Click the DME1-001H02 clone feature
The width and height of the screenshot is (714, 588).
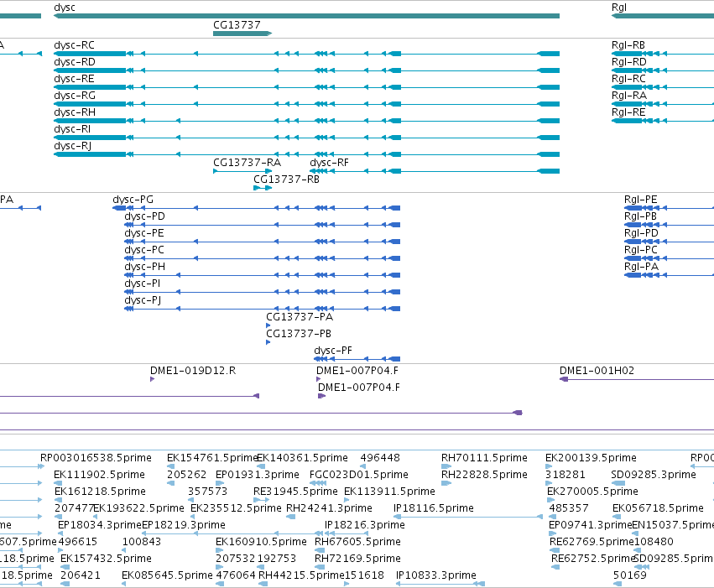pyautogui.click(x=637, y=379)
